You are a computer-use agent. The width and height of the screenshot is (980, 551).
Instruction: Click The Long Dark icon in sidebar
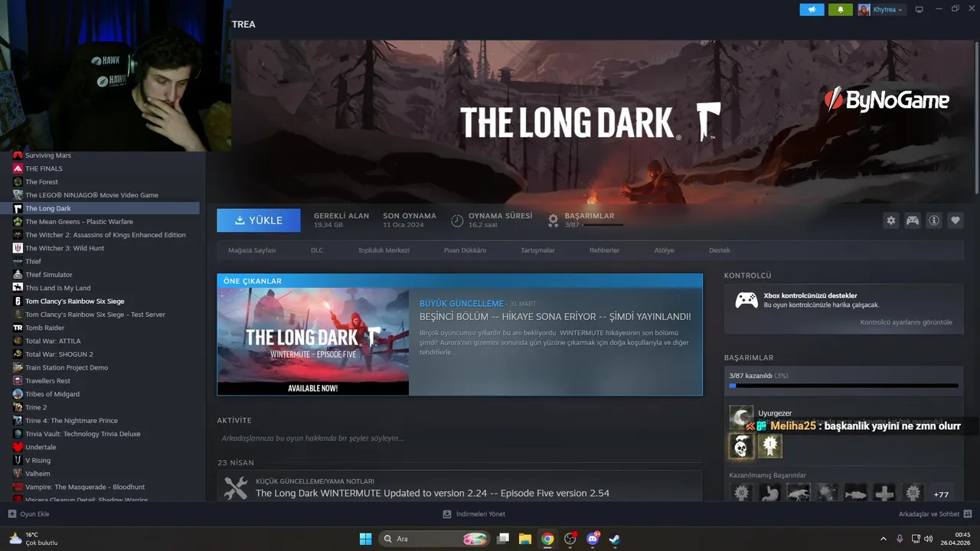click(18, 208)
